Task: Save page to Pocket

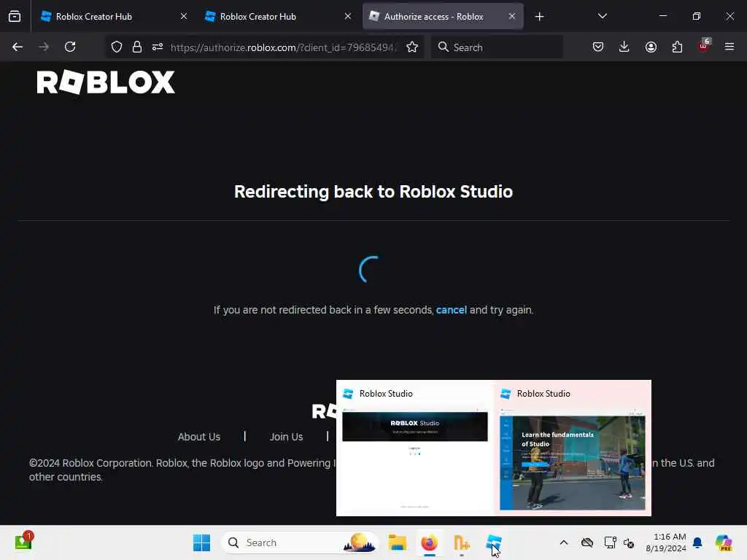Action: coord(598,47)
